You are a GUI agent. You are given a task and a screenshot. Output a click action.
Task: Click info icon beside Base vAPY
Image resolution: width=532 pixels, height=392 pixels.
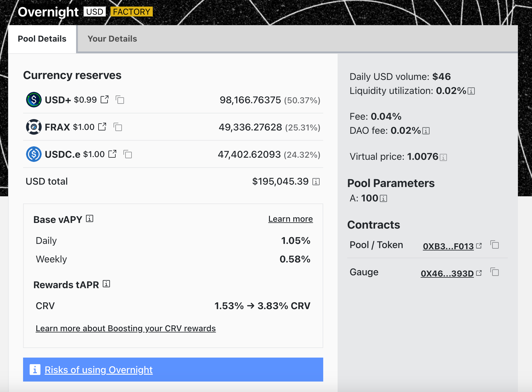[90, 219]
